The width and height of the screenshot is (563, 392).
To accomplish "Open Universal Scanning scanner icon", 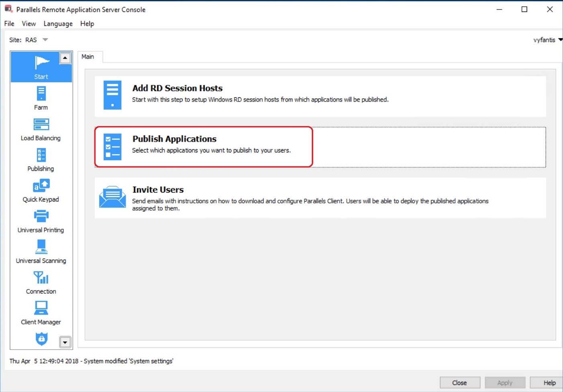I will tap(41, 247).
